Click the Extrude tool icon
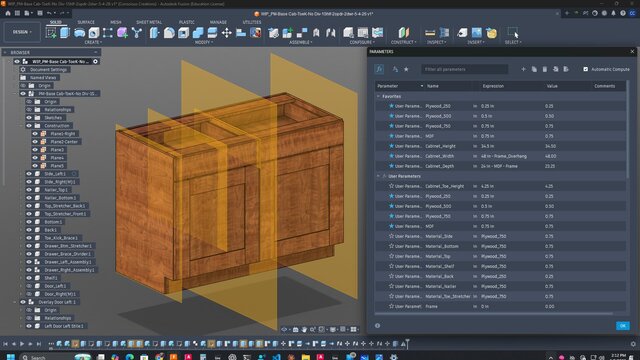 tap(65, 33)
